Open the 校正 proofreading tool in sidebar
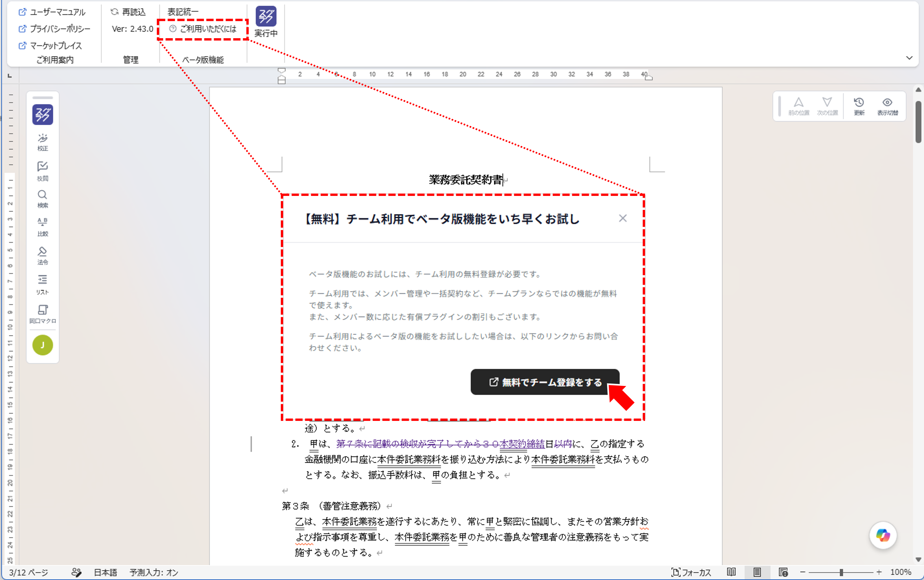Image resolution: width=924 pixels, height=580 pixels. tap(43, 142)
